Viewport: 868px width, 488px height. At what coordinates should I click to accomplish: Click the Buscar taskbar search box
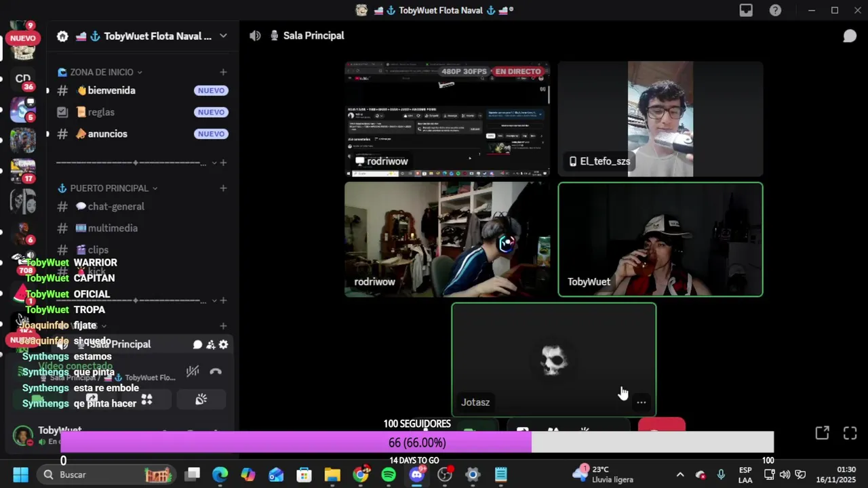[x=106, y=474]
